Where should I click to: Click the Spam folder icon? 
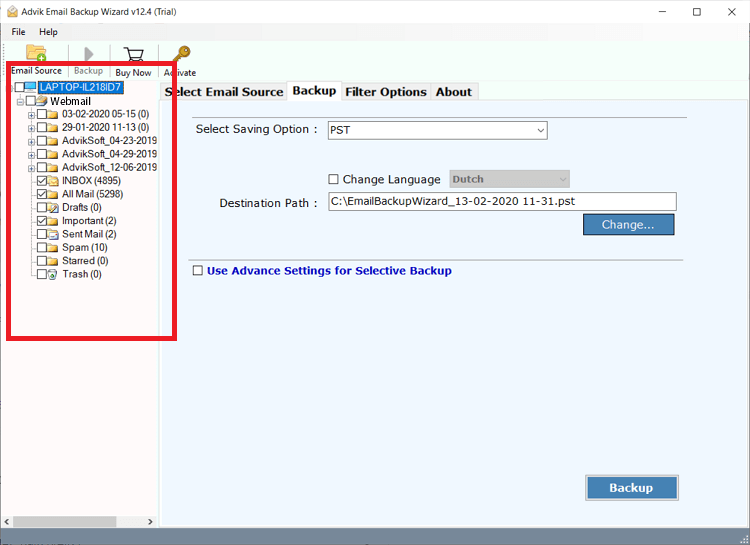coord(53,248)
